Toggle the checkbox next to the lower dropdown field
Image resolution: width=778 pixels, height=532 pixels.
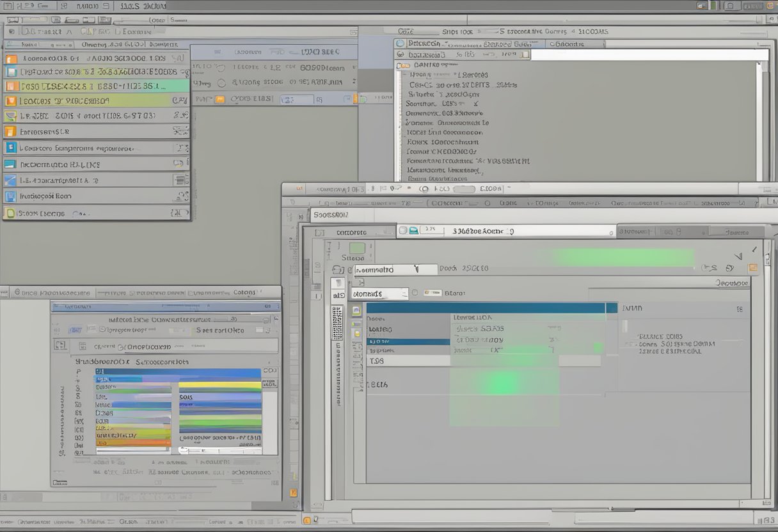coord(415,293)
